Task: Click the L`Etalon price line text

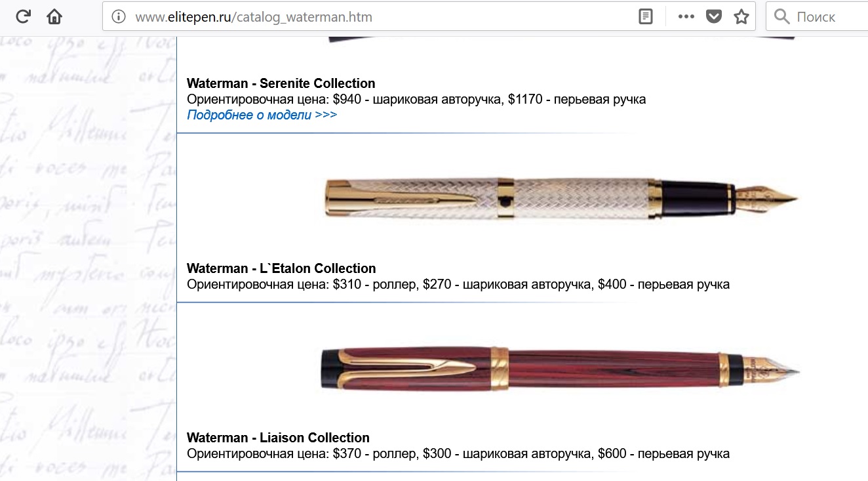Action: point(458,285)
